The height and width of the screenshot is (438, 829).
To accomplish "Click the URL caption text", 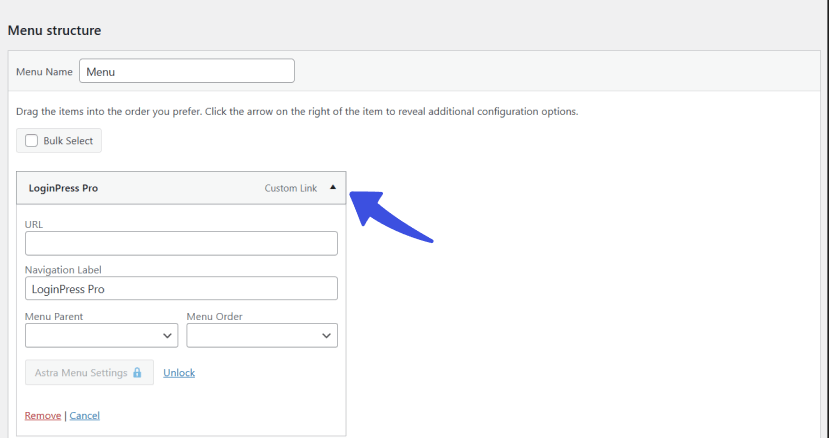I will click(x=34, y=224).
